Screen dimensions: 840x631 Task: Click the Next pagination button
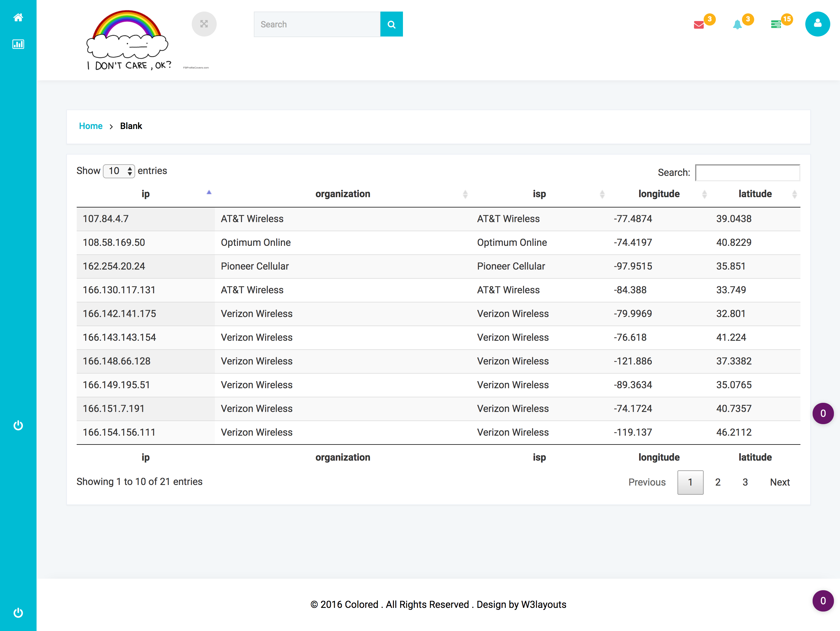pos(779,482)
